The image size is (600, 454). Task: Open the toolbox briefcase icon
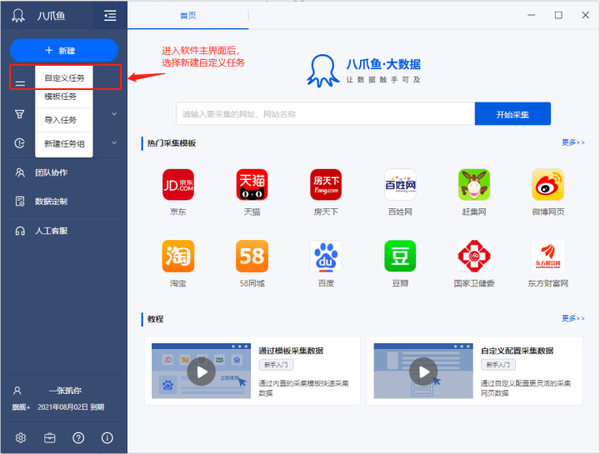click(50, 438)
